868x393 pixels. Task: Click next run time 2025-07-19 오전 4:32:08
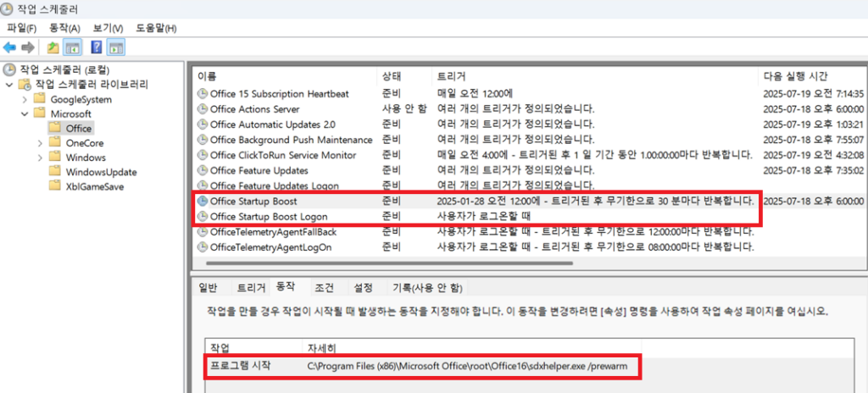click(x=815, y=156)
